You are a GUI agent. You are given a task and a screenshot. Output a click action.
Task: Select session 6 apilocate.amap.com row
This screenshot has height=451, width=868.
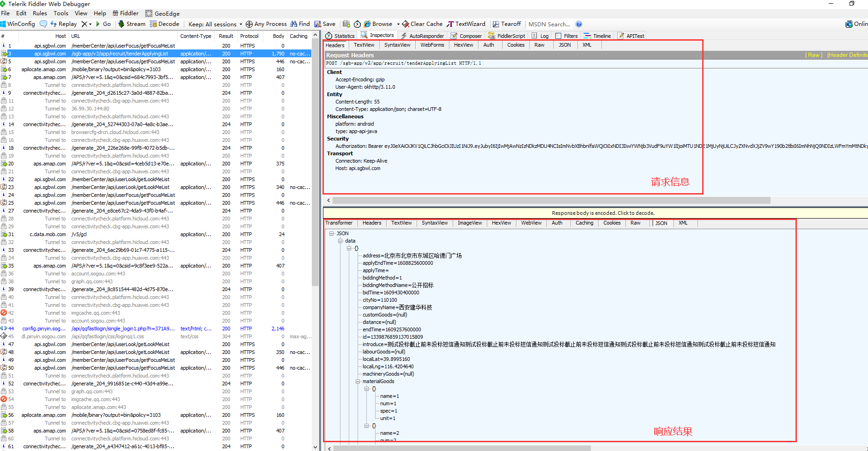click(x=156, y=69)
